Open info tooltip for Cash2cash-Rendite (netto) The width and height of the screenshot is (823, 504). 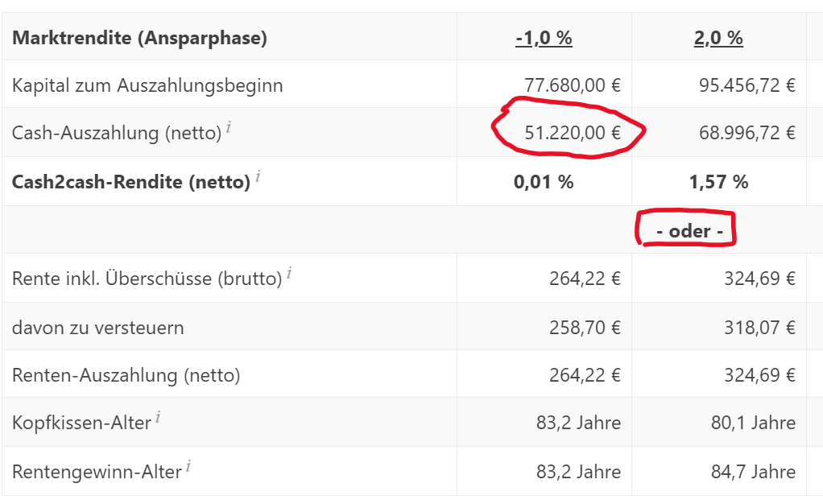[258, 176]
